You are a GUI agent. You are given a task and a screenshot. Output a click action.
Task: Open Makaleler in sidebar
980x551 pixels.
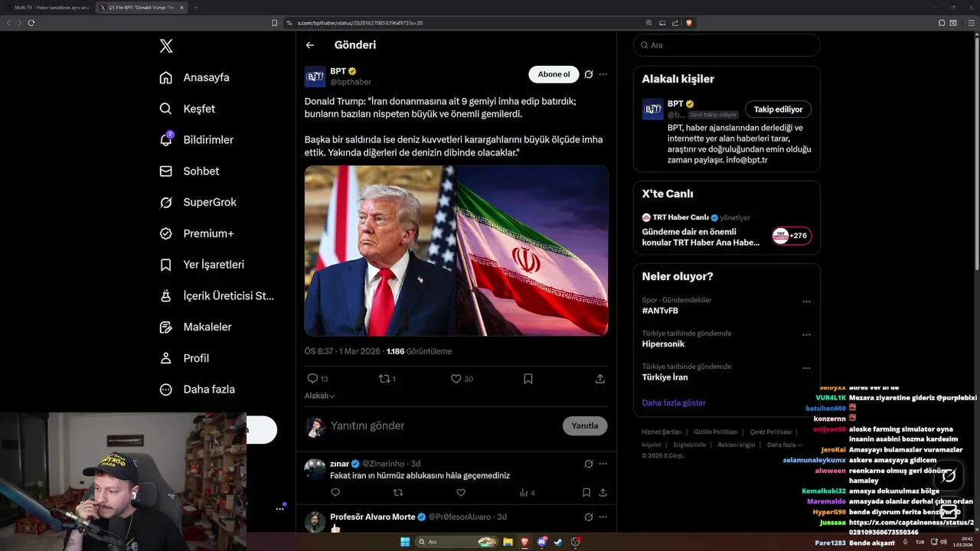195,327
